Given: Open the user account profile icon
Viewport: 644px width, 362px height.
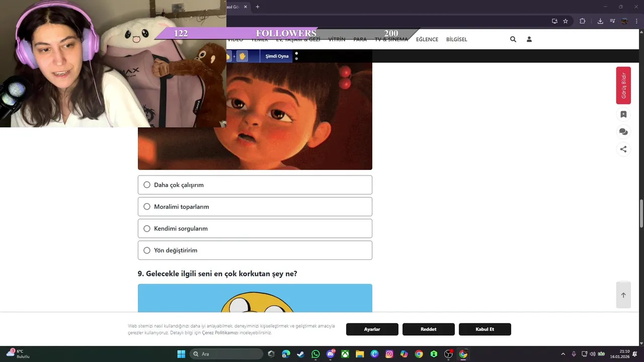Looking at the screenshot, I should (529, 39).
